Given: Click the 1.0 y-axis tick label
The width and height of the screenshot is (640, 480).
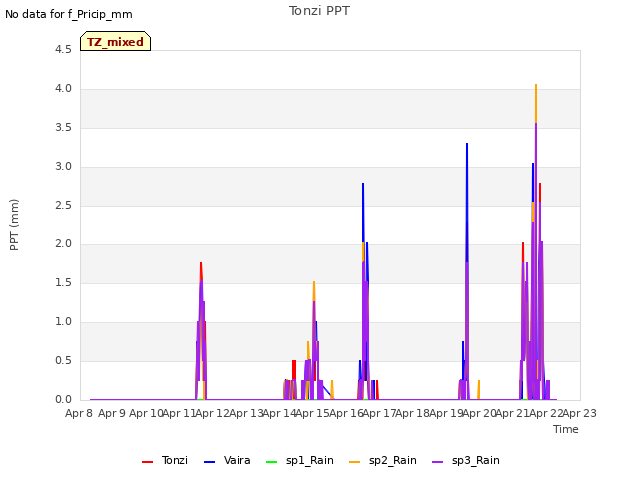Looking at the screenshot, I should tap(63, 322).
